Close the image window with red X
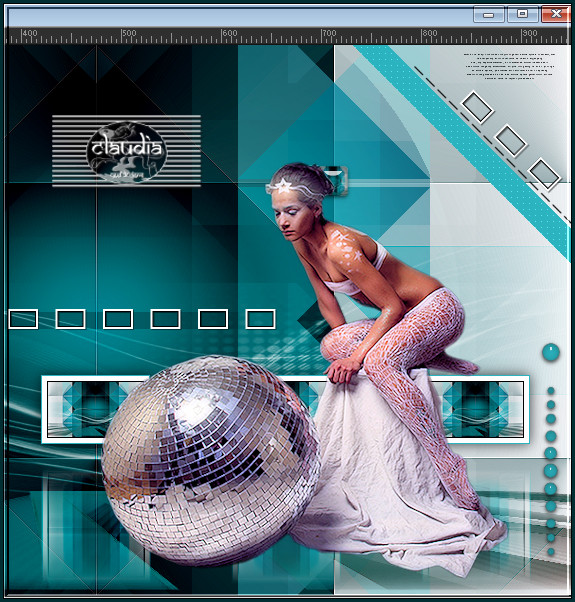The image size is (575, 602). pos(555,14)
